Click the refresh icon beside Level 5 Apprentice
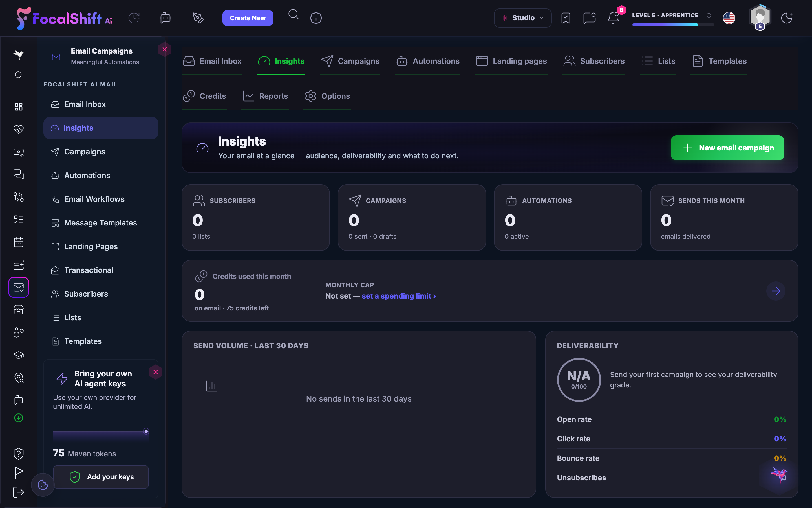Viewport: 812px width, 508px height. 709,15
